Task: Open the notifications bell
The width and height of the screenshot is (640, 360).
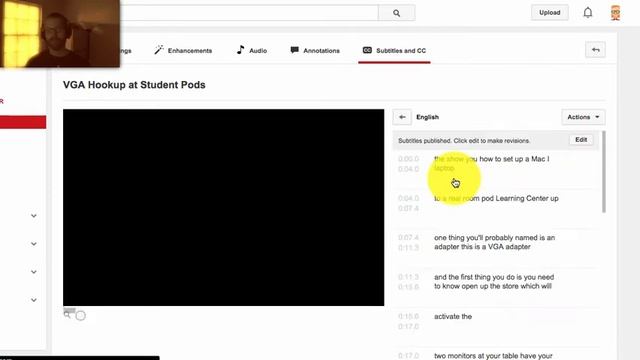Action: coord(587,13)
